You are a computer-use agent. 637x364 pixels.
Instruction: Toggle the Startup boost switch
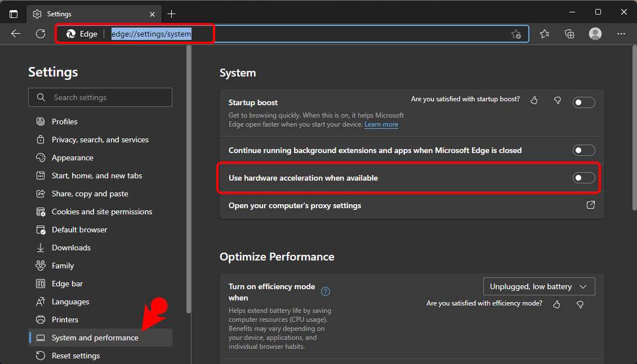click(584, 102)
